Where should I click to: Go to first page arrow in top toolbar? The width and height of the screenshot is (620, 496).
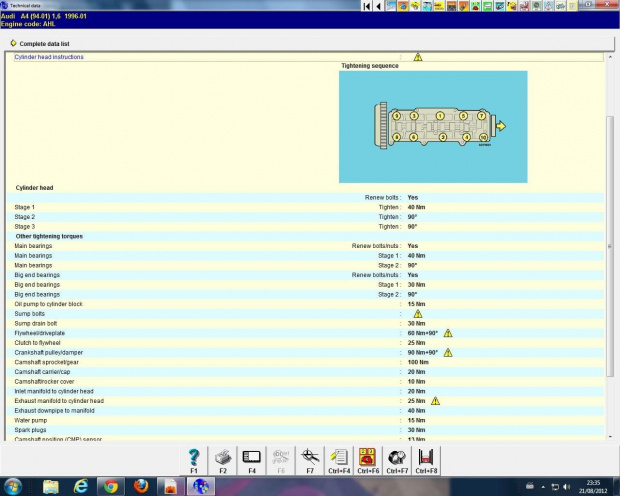pyautogui.click(x=366, y=7)
